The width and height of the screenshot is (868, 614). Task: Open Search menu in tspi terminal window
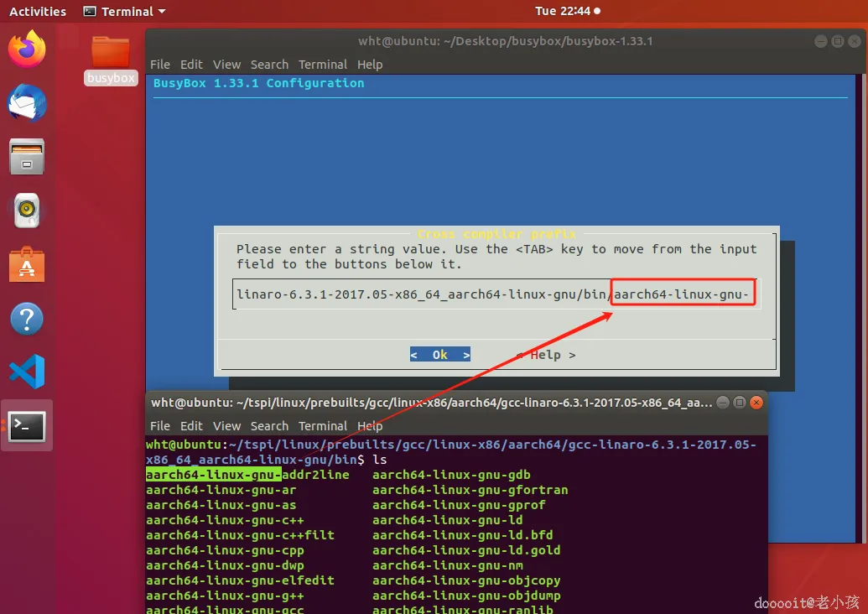coord(269,426)
